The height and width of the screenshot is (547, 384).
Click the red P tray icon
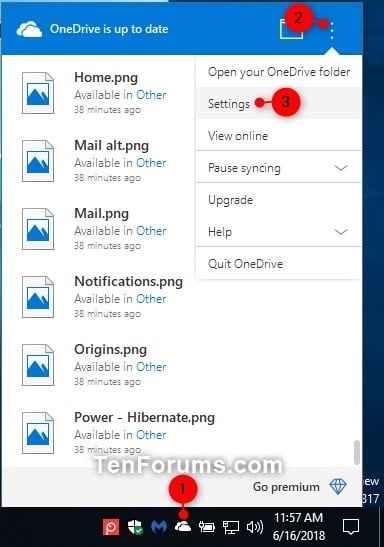[111, 527]
